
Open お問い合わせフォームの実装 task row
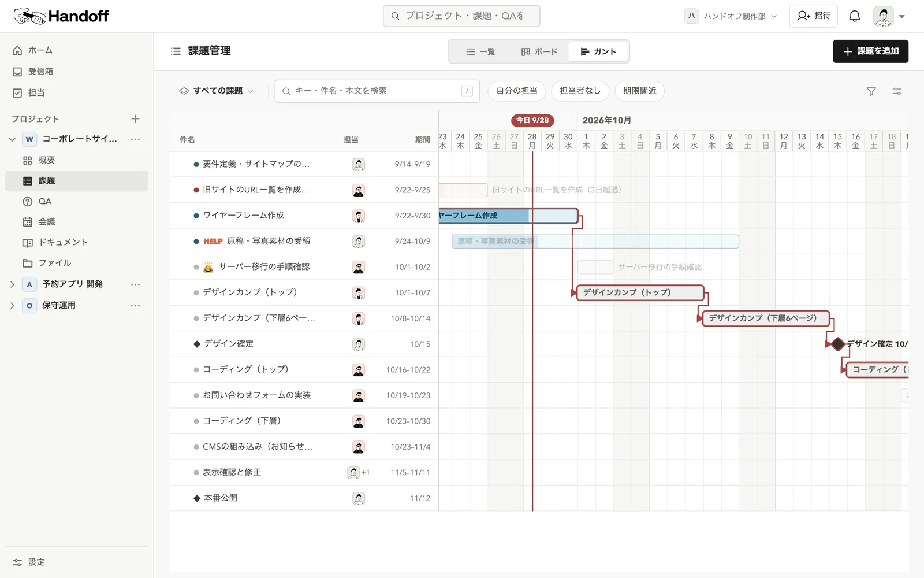pos(304,395)
